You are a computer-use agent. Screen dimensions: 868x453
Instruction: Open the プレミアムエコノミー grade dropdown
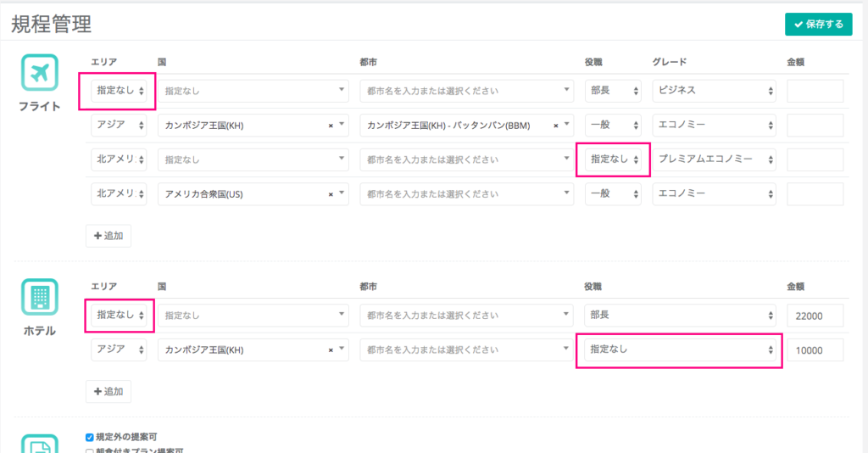click(714, 159)
